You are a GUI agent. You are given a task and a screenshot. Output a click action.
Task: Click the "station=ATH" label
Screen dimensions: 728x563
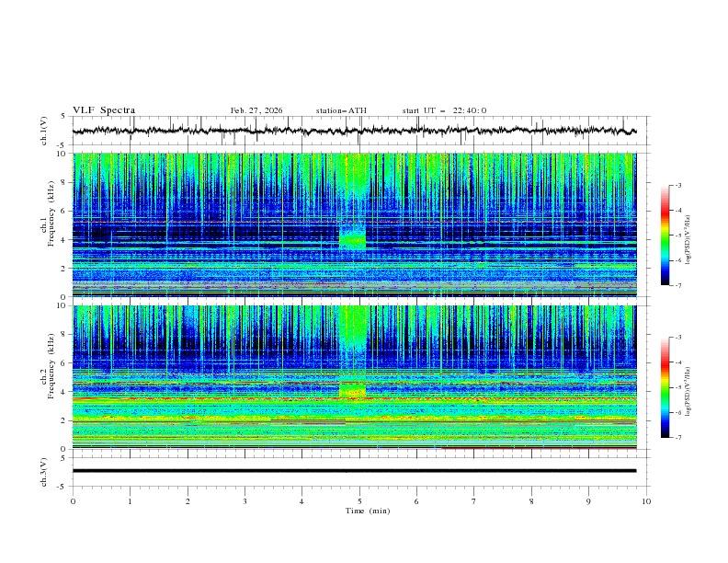341,110
